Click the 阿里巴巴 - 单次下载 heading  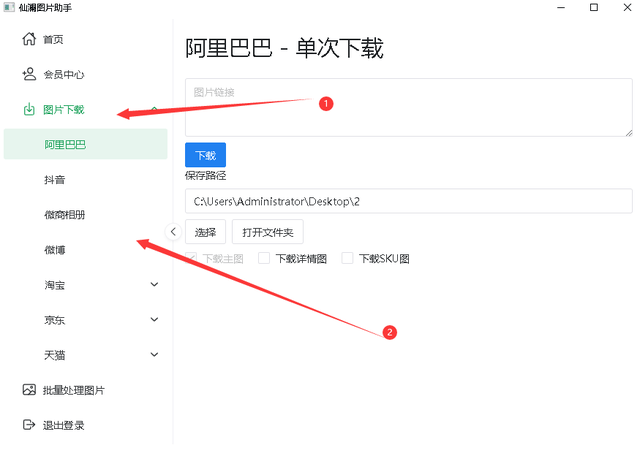click(x=284, y=48)
